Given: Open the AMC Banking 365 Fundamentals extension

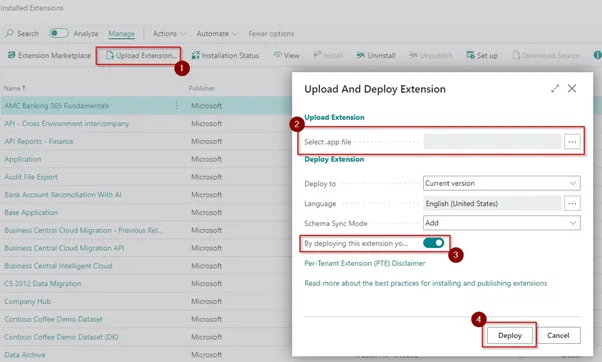Looking at the screenshot, I should (57, 106).
